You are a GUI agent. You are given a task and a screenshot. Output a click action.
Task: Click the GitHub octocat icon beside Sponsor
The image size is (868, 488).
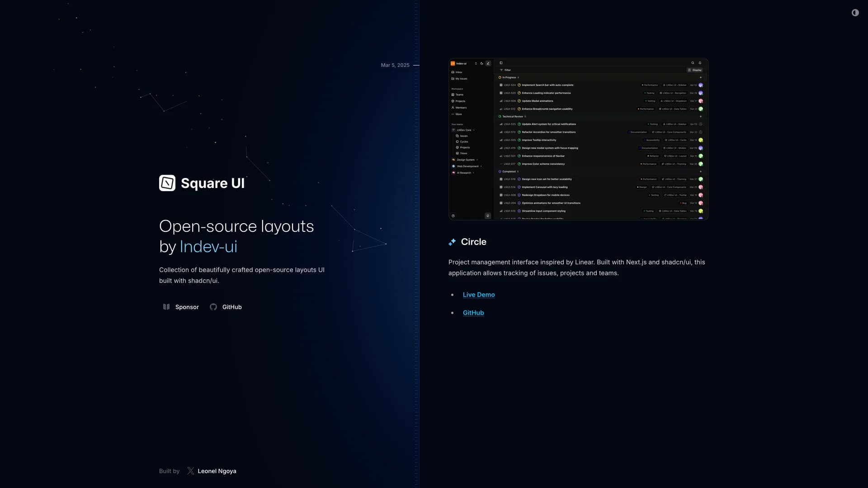click(x=213, y=307)
